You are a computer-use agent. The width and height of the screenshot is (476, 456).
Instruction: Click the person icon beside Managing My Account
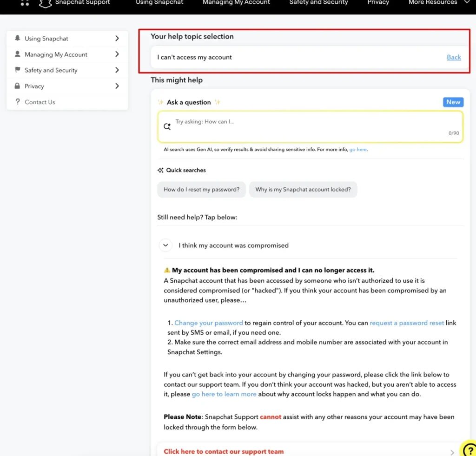(x=18, y=54)
